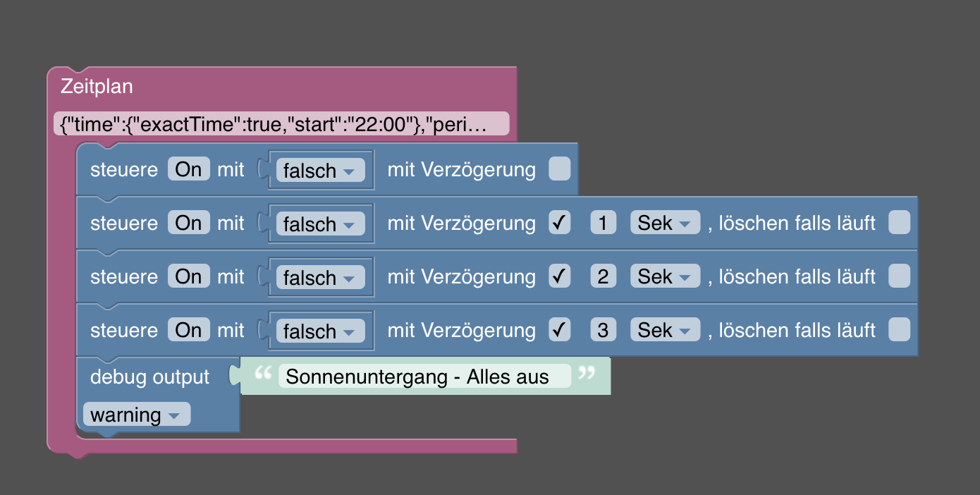The height and width of the screenshot is (495, 980).
Task: Uncheck delay checkbox on 2 Sek block
Action: click(x=560, y=276)
